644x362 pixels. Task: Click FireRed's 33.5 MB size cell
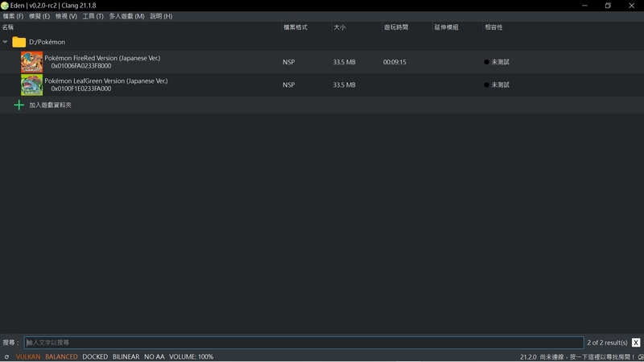345,62
